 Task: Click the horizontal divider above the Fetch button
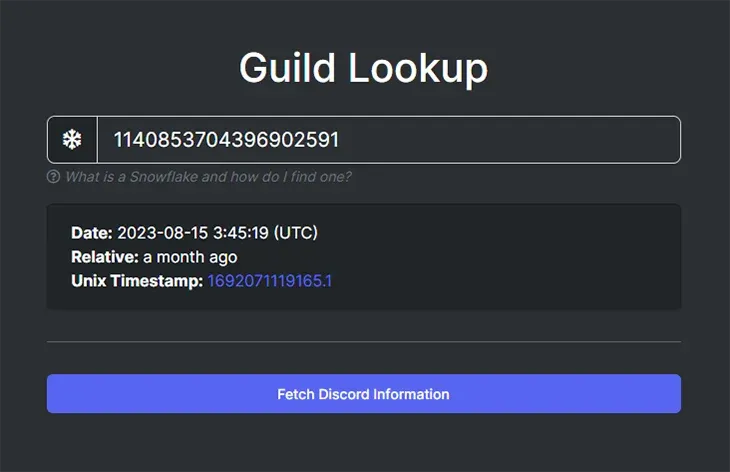click(364, 342)
